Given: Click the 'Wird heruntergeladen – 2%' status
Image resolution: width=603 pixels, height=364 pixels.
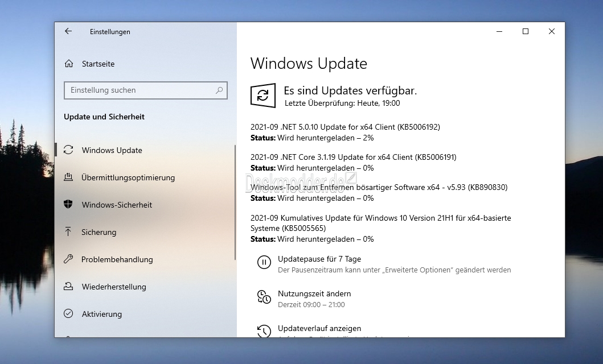Looking at the screenshot, I should [x=325, y=138].
